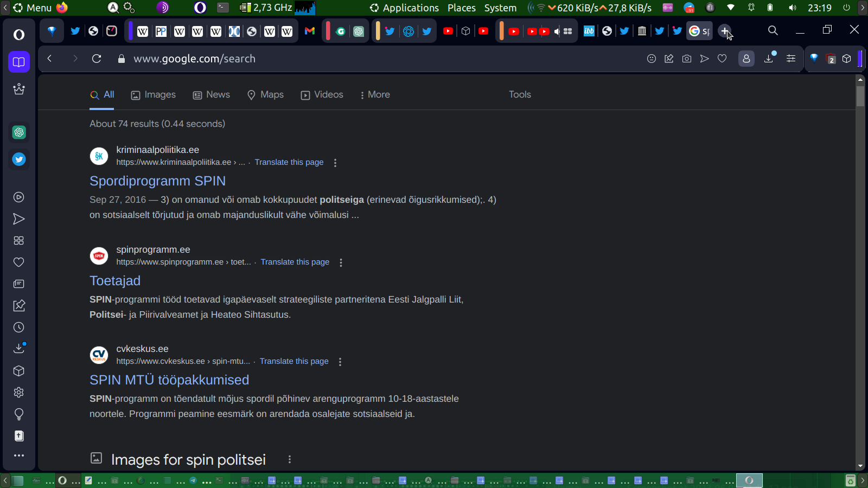
Task: Open the SPIN MTÜ tööpakkumised result
Action: 169,380
